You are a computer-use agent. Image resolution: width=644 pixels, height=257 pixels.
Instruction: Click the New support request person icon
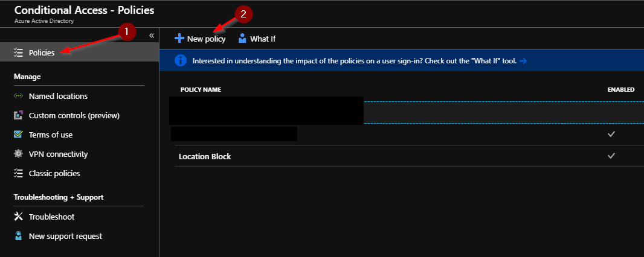point(18,236)
